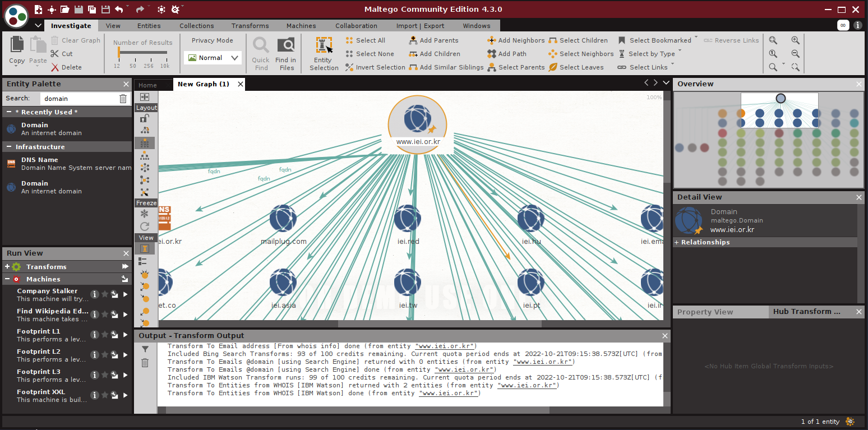The image size is (868, 430).
Task: Open the Machines ribbon tab
Action: coord(301,26)
